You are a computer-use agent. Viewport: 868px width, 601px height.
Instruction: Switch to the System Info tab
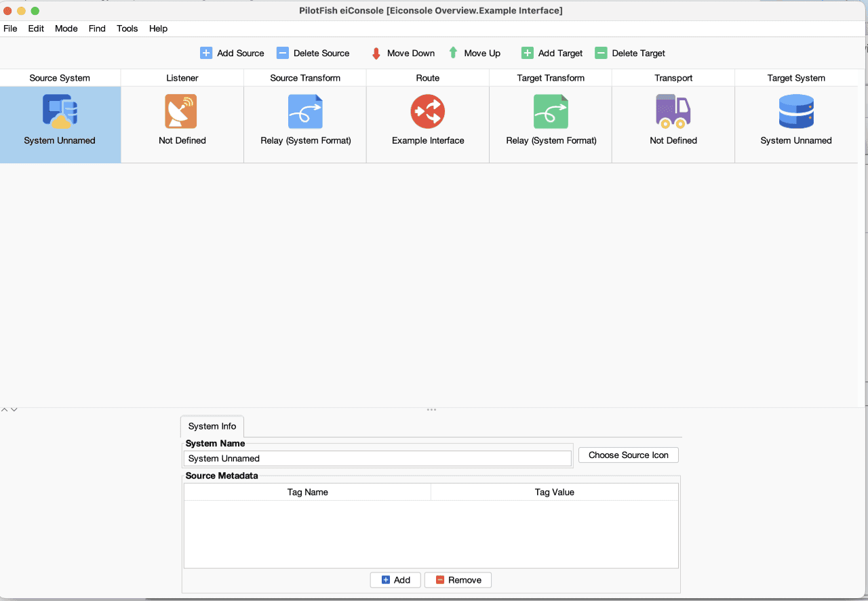point(212,426)
